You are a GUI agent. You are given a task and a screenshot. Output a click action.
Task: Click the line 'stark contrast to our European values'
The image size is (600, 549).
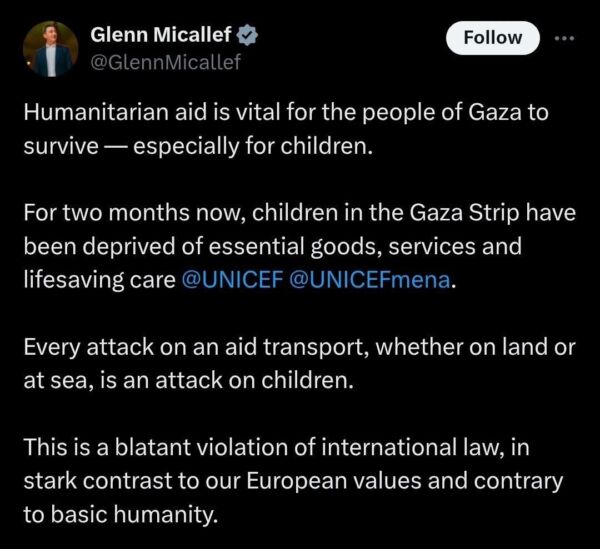[293, 481]
